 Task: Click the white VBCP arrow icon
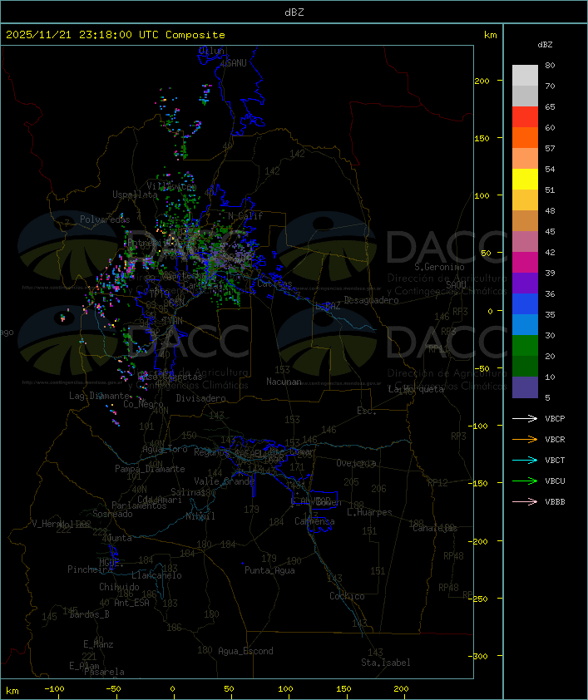(x=525, y=418)
